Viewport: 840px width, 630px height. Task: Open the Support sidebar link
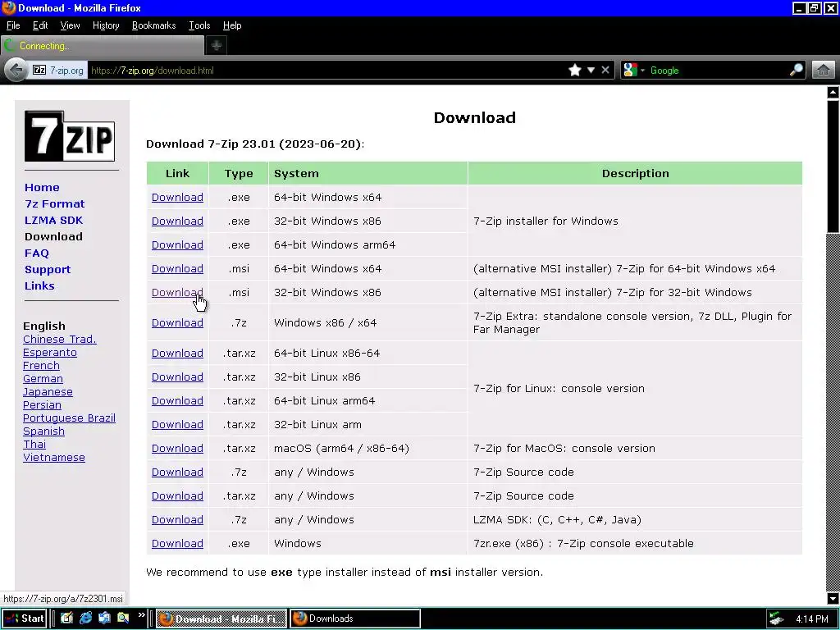pos(47,269)
